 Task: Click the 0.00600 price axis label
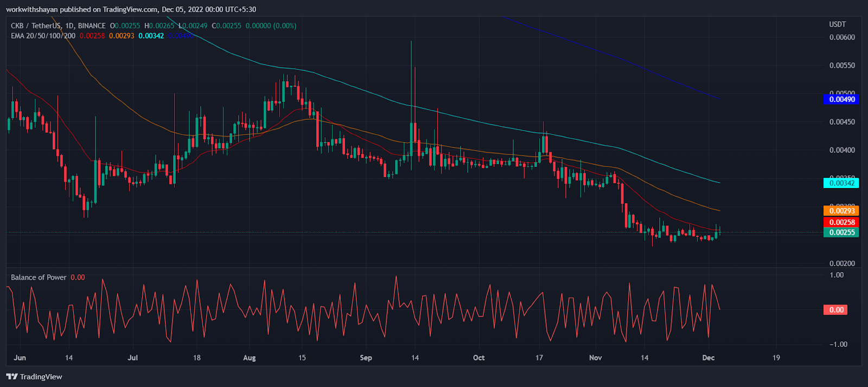click(842, 37)
